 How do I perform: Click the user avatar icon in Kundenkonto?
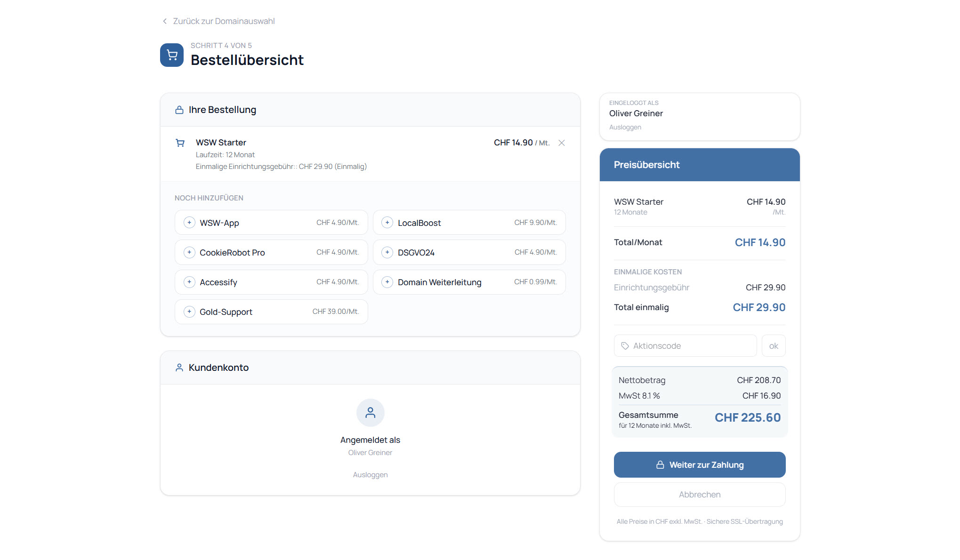370,413
